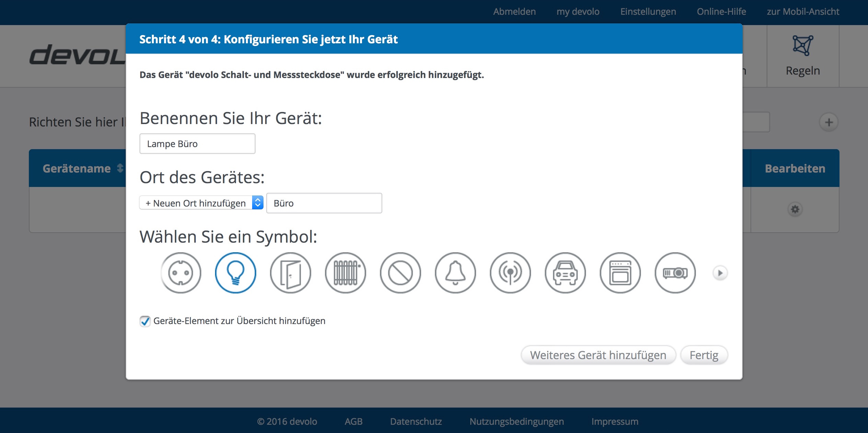Choose the open door symbol

[x=291, y=273]
